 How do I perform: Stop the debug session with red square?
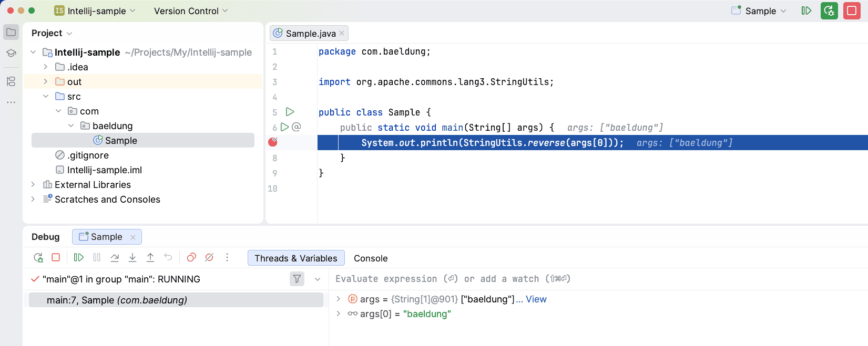56,257
